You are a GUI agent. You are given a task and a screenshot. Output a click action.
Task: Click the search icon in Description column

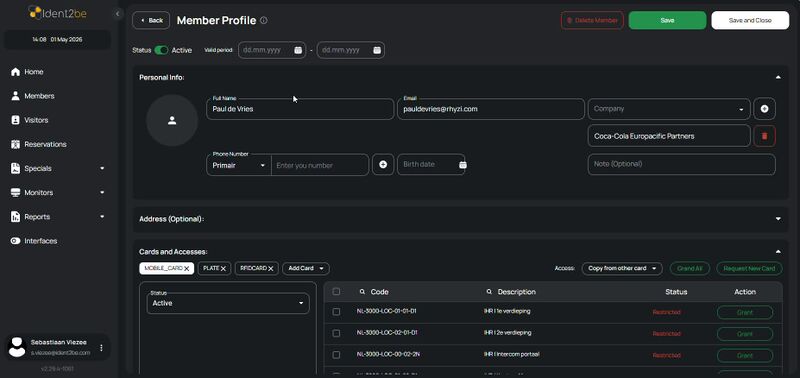tap(489, 292)
